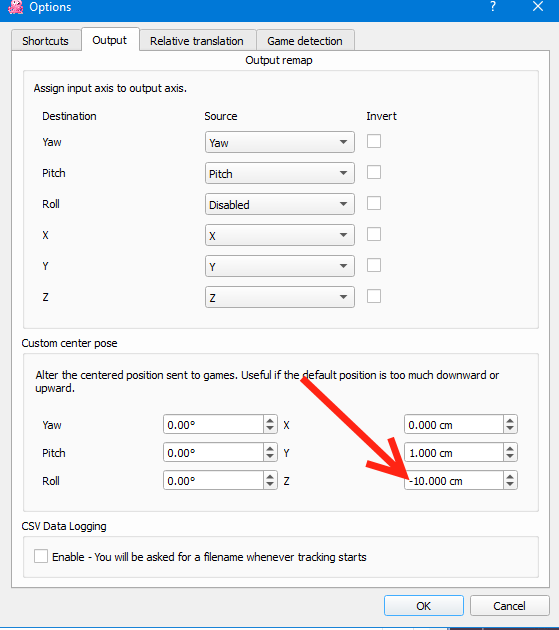Confirm settings with the OK button
The width and height of the screenshot is (559, 630).
pyautogui.click(x=424, y=605)
